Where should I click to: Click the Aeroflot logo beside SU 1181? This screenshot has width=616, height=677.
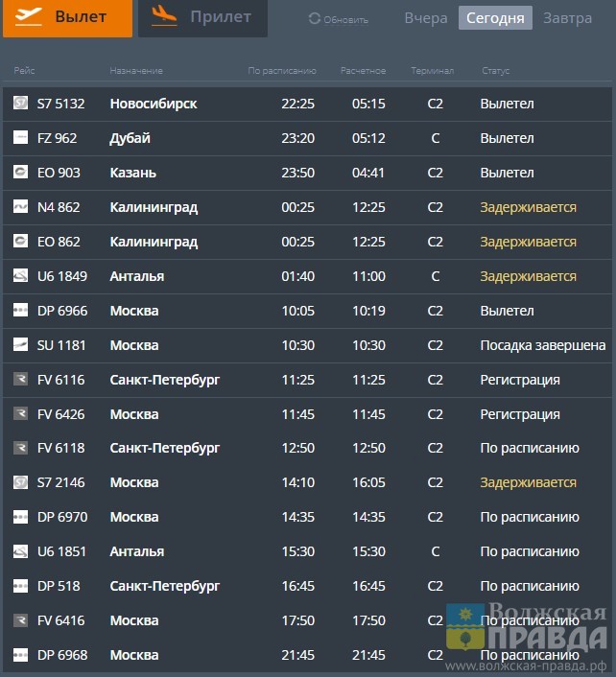tap(20, 345)
